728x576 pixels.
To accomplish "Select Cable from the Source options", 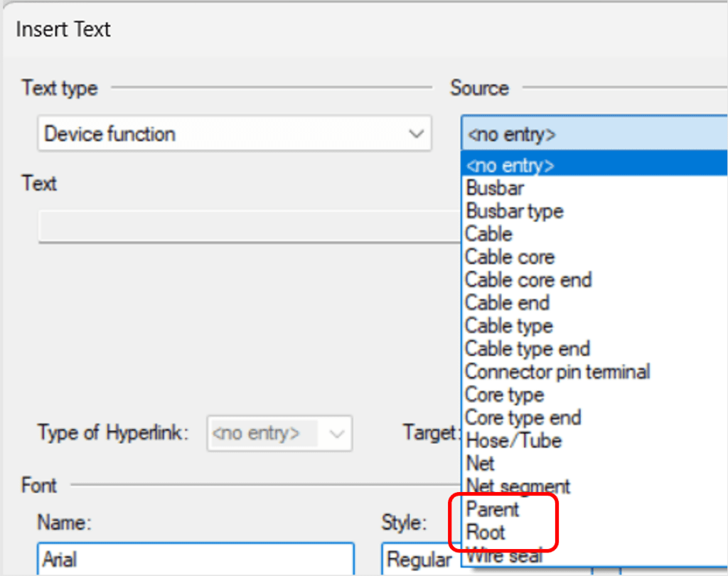I will tap(488, 234).
